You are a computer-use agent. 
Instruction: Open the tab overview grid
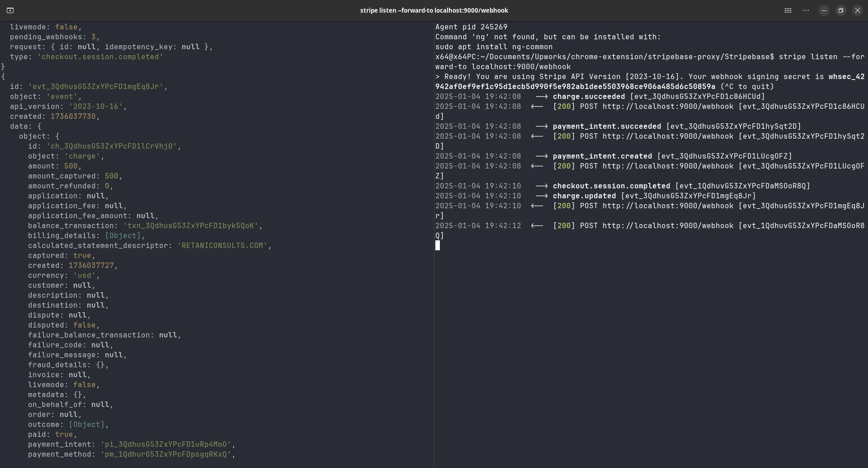tap(788, 10)
